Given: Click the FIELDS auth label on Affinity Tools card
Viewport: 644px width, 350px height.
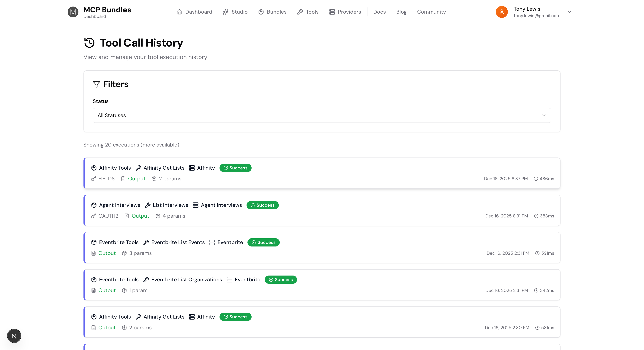Looking at the screenshot, I should coord(106,178).
